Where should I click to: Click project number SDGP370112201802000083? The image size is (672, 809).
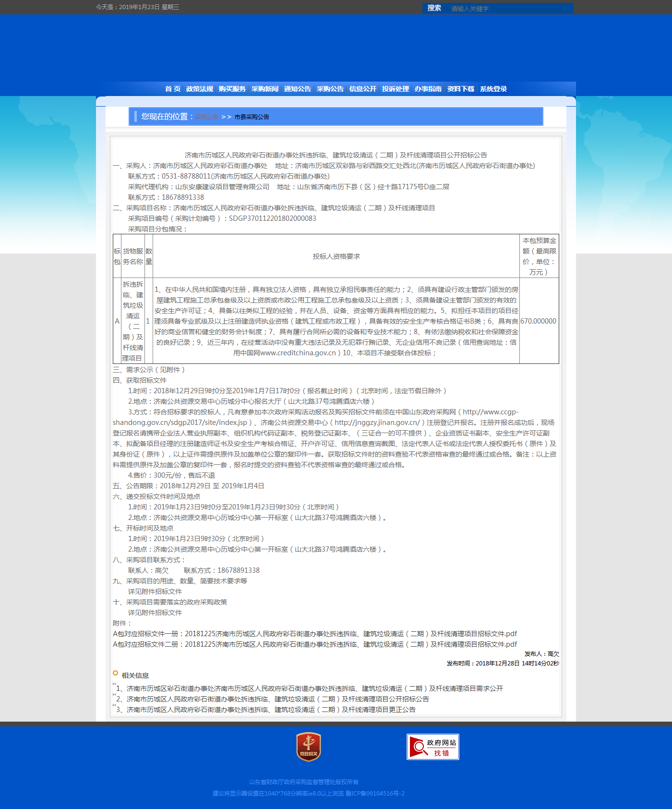[x=273, y=218]
